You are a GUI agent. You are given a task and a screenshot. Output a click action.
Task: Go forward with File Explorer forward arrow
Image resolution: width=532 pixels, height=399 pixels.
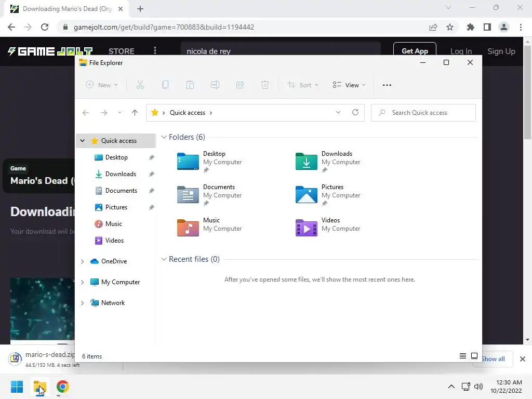pos(104,113)
